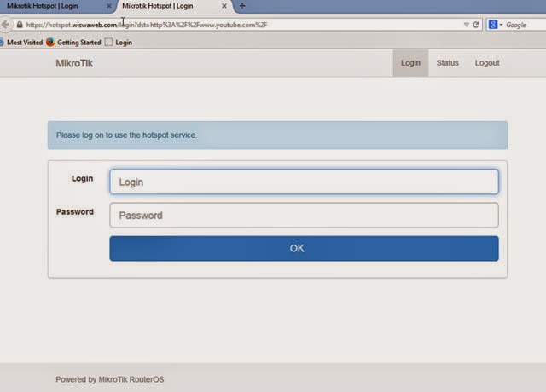
Task: Switch to the first Mikrotik Hotspot tab
Action: coord(55,6)
